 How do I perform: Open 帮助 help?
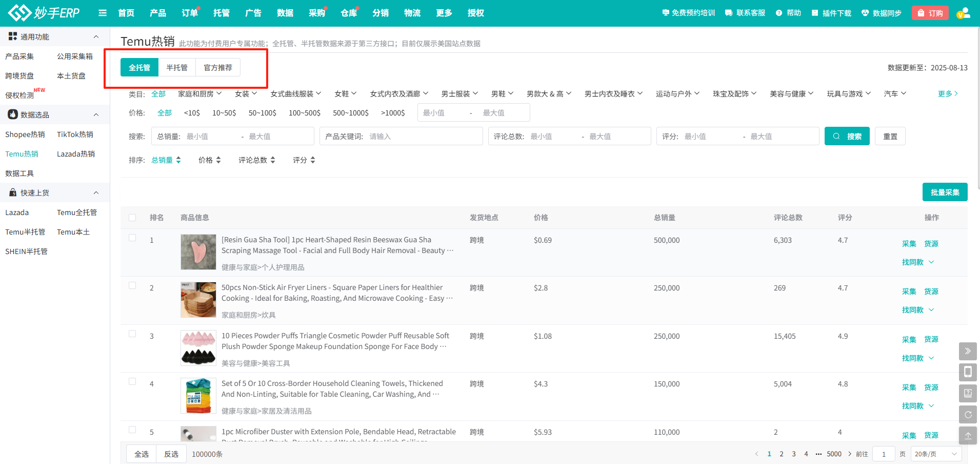click(x=788, y=13)
